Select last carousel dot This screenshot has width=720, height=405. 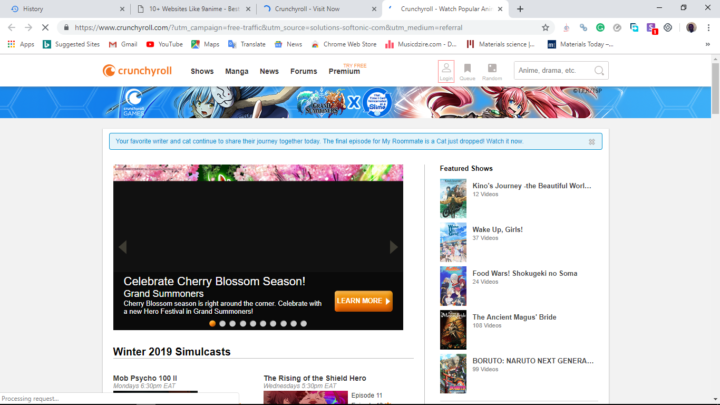point(304,323)
